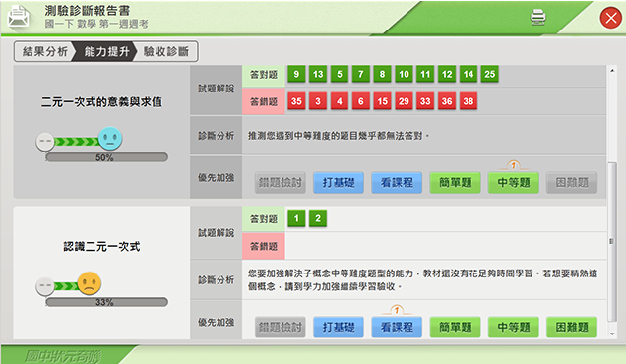Select the 能力提升 tab

tap(106, 51)
